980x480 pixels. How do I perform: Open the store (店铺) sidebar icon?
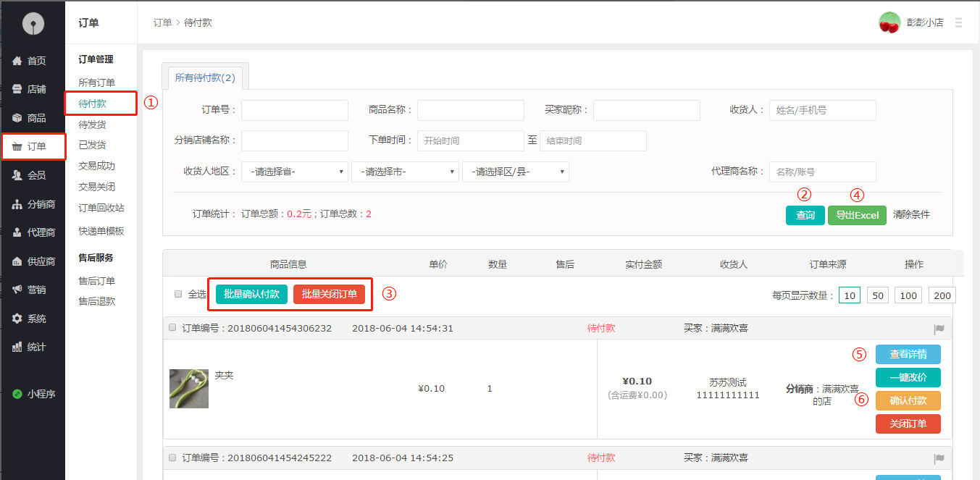pyautogui.click(x=17, y=89)
